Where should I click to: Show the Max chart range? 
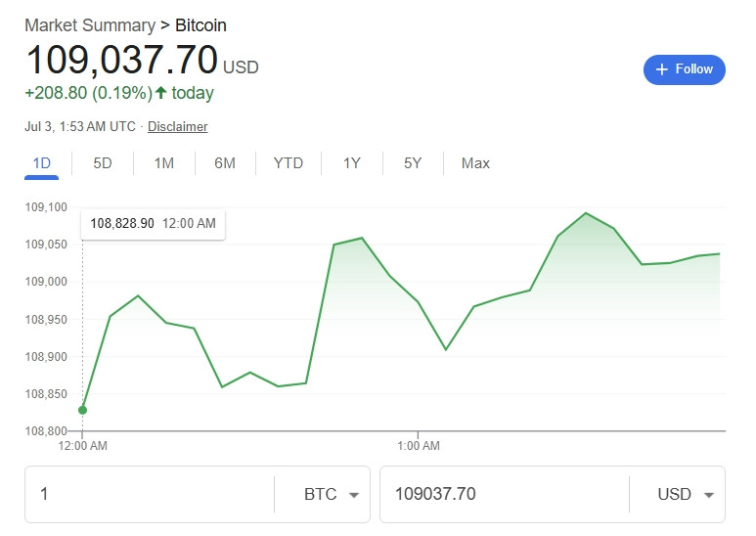[475, 163]
